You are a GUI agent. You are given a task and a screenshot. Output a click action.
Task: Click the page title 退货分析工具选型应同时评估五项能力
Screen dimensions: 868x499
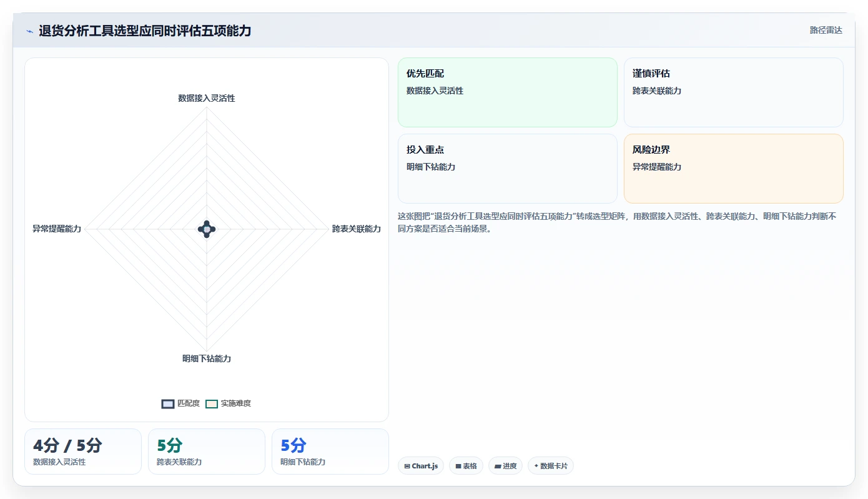coord(145,31)
